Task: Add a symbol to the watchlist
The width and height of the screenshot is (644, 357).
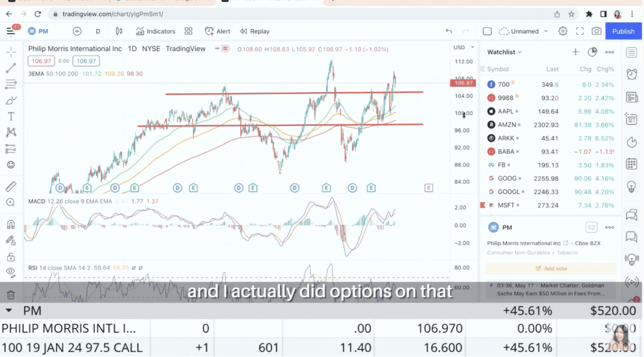Action: click(575, 52)
